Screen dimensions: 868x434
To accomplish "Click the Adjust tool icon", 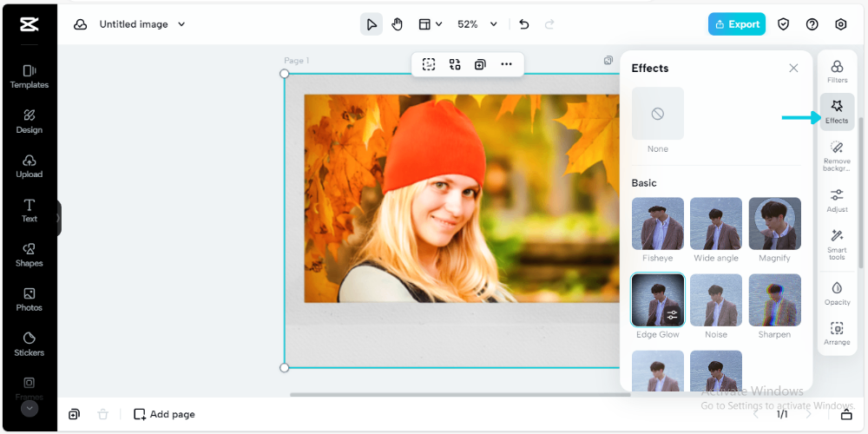I will [837, 200].
